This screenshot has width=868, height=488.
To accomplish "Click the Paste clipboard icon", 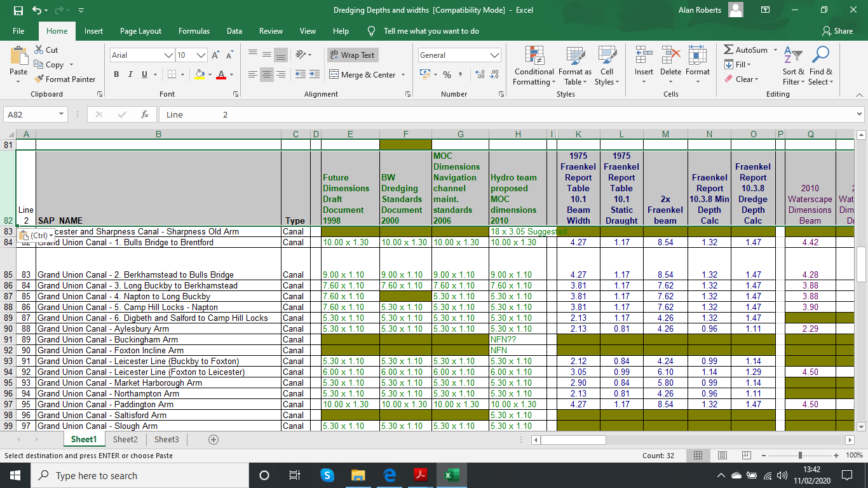I will [18, 55].
